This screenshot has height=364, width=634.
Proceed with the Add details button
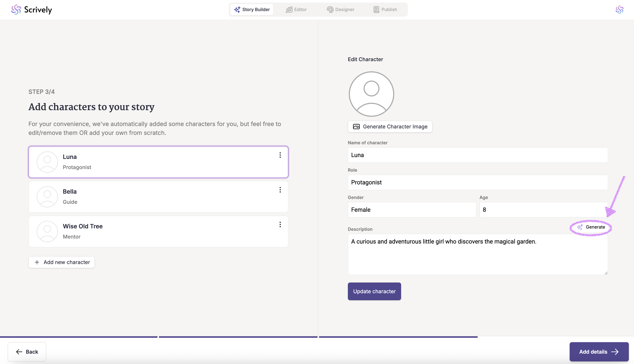[x=599, y=351]
